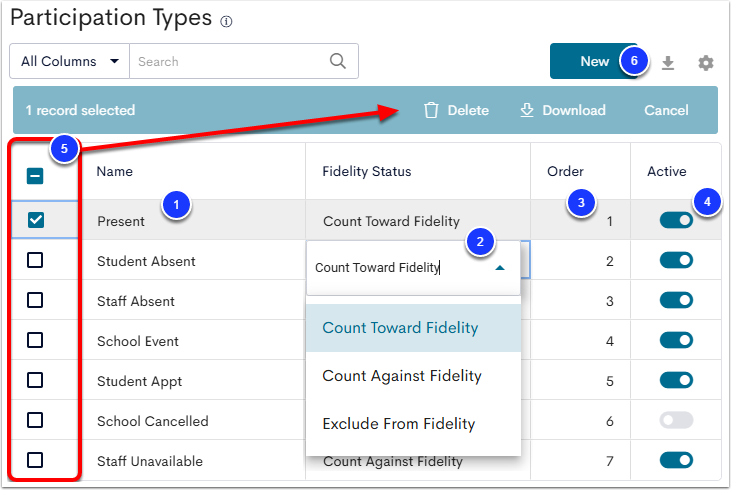This screenshot has width=731, height=490.
Task: Check the School Event row checkbox
Action: click(x=35, y=340)
